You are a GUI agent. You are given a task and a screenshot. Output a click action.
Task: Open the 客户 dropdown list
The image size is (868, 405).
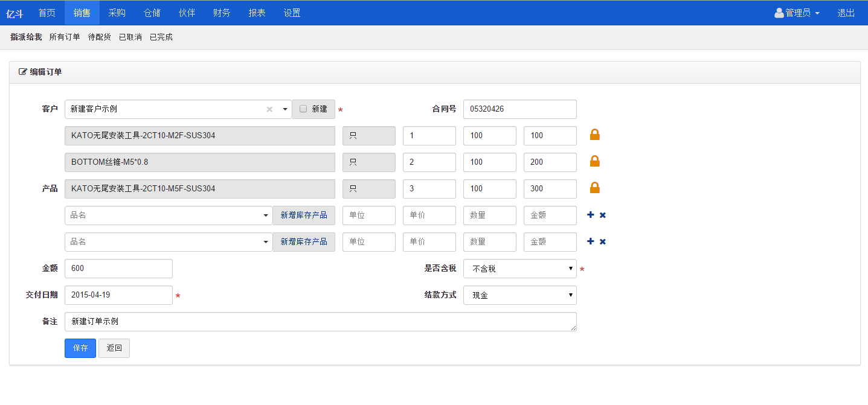tap(285, 109)
